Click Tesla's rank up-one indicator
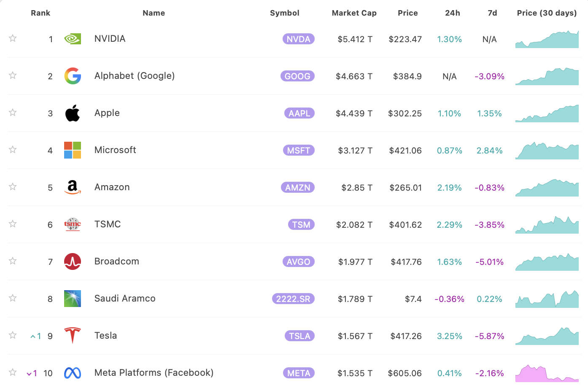 (x=36, y=336)
